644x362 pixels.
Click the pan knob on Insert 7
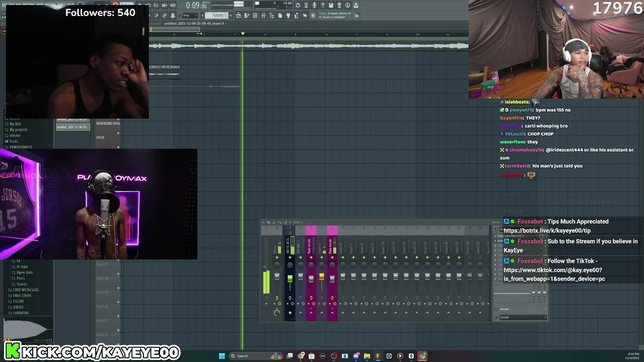click(x=353, y=265)
